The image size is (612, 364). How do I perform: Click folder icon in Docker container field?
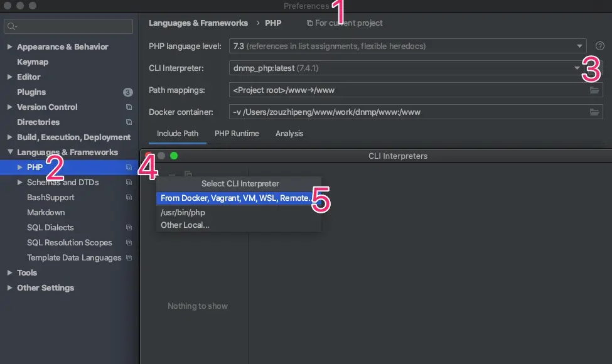click(x=594, y=112)
